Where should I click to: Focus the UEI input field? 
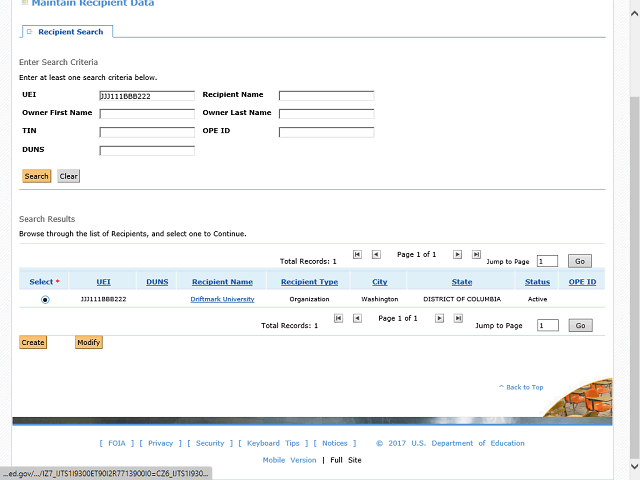point(147,96)
